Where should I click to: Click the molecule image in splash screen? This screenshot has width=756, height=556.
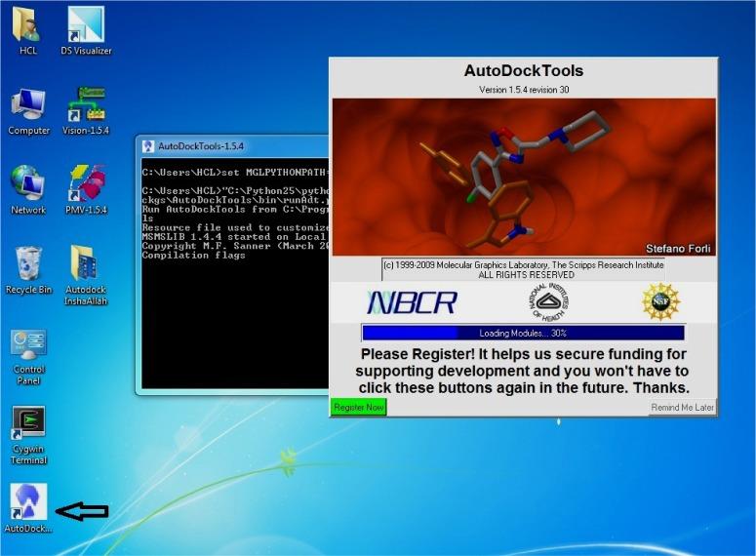[524, 177]
